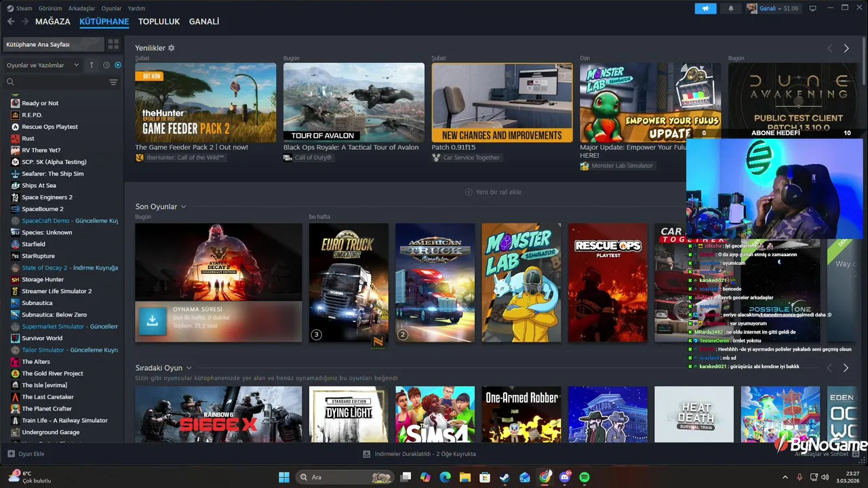Click the library search magnifier icon
The image size is (868, 488).
[x=10, y=82]
